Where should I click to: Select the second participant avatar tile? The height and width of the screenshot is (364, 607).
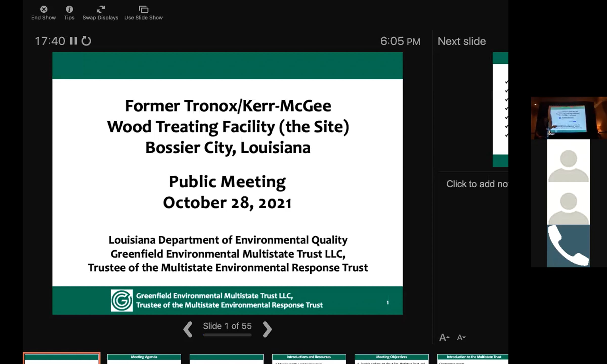coord(569,203)
